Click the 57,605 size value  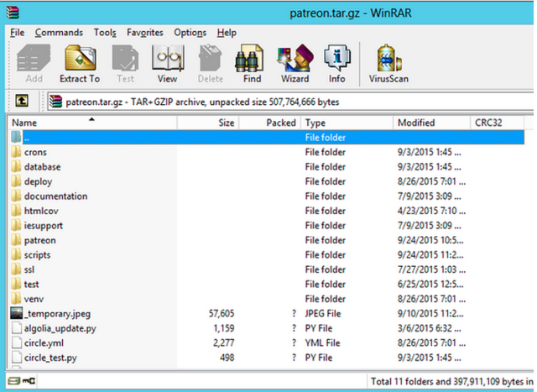(222, 314)
